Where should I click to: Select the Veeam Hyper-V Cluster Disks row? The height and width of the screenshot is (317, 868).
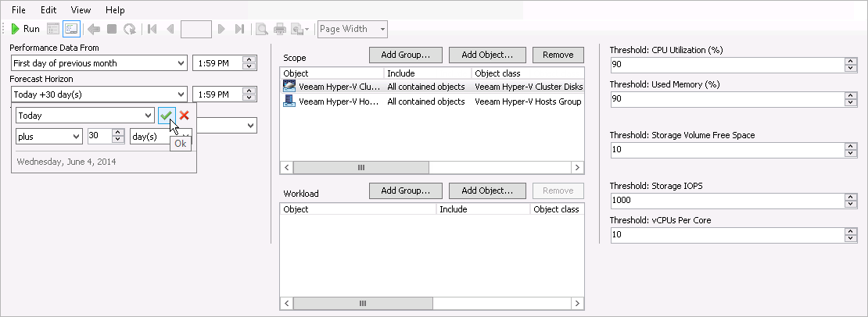pos(432,87)
